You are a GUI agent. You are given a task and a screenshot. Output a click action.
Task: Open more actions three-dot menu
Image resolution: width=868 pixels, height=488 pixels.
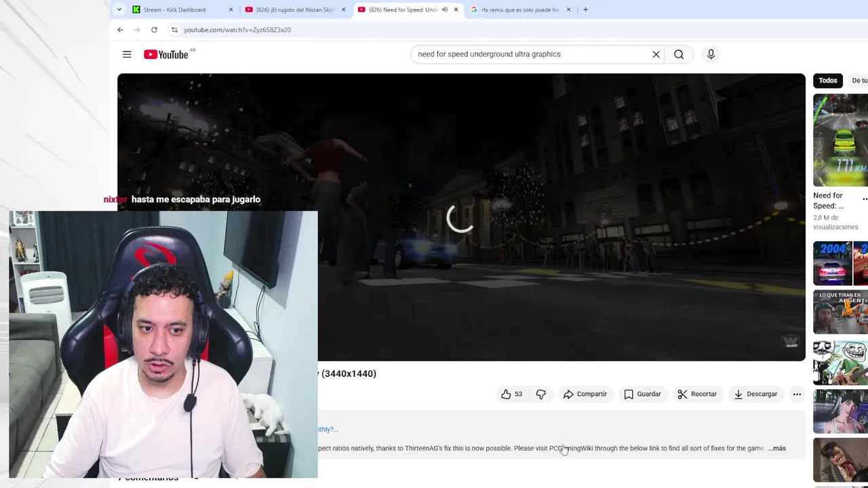click(797, 394)
